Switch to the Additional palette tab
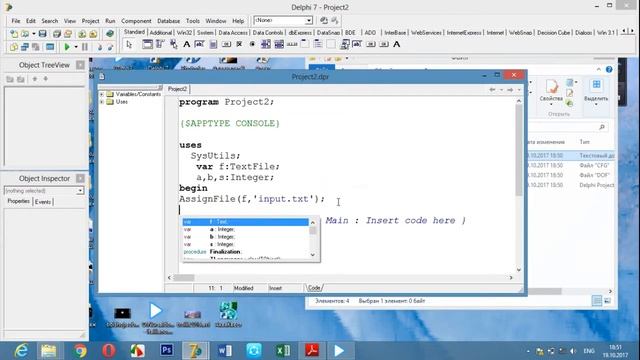 (160, 33)
